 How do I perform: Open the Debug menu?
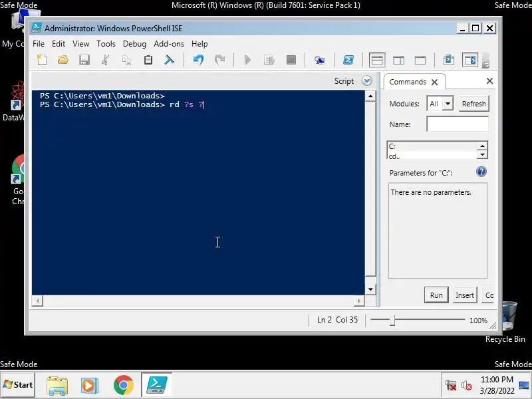tap(134, 44)
